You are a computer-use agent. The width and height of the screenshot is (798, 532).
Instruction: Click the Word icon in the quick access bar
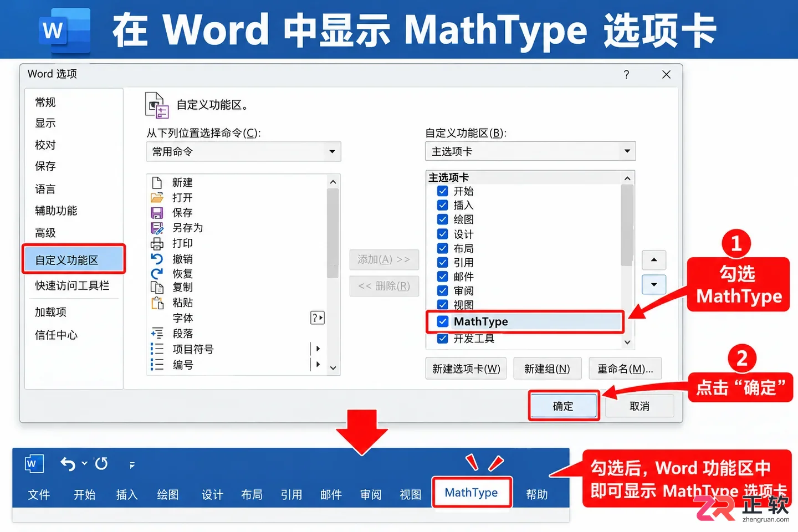(x=34, y=463)
